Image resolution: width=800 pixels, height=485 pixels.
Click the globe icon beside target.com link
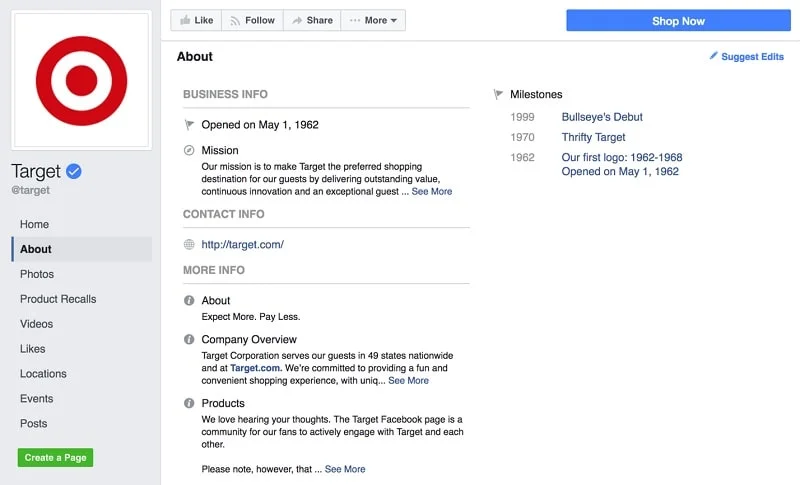[189, 244]
